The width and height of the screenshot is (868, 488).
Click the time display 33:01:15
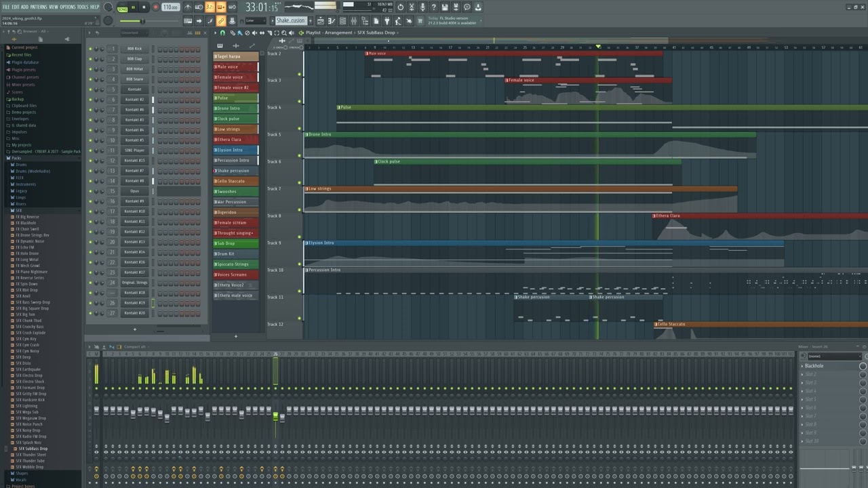(x=262, y=7)
